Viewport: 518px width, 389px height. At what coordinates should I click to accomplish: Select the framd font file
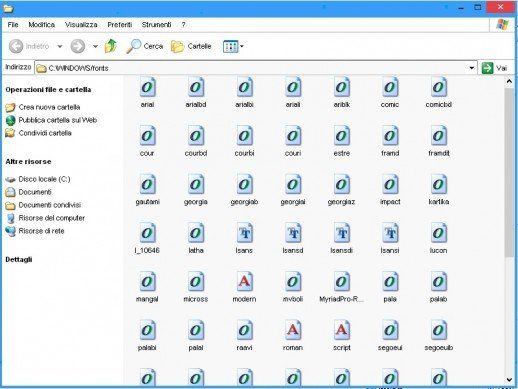click(x=390, y=141)
